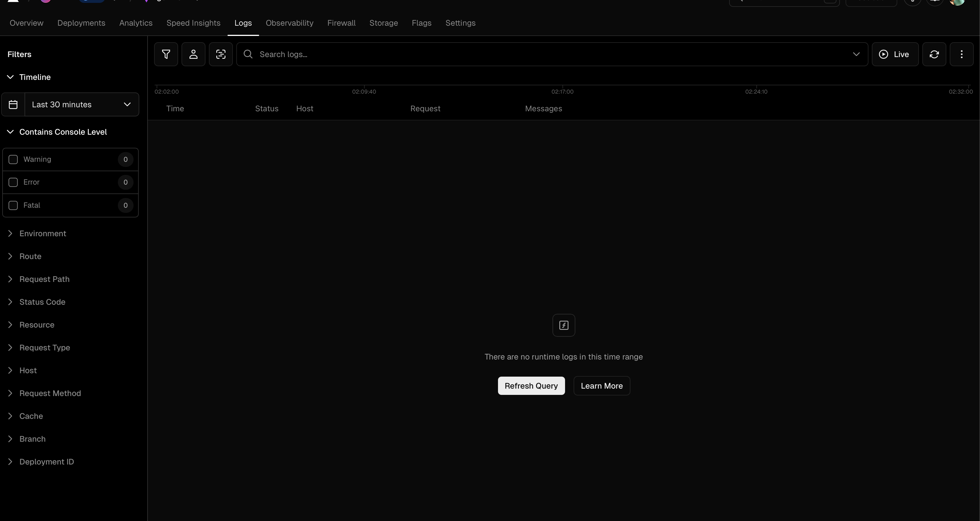Click the Host column header

click(x=305, y=109)
